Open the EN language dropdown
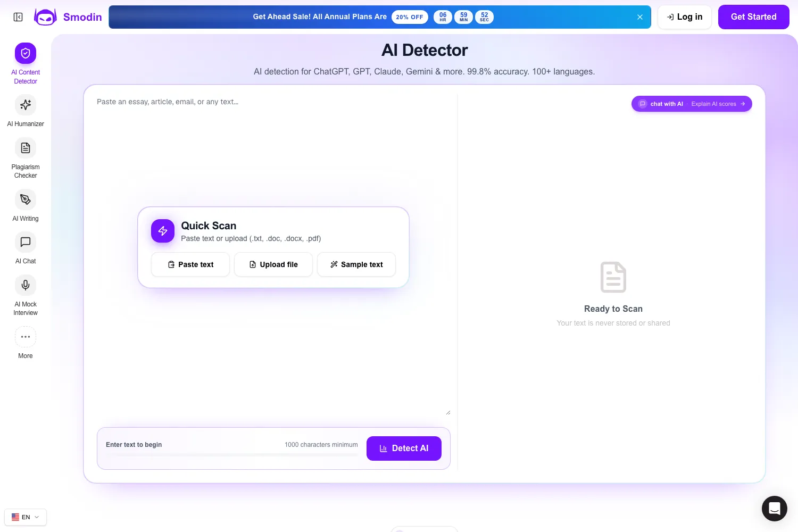The width and height of the screenshot is (798, 532). (x=26, y=517)
